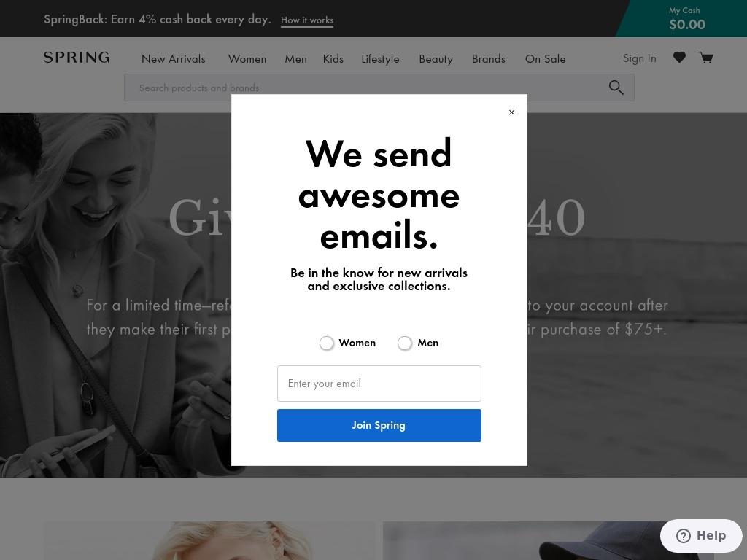
Task: Open the Lifestyle navigation menu
Action: point(380,59)
